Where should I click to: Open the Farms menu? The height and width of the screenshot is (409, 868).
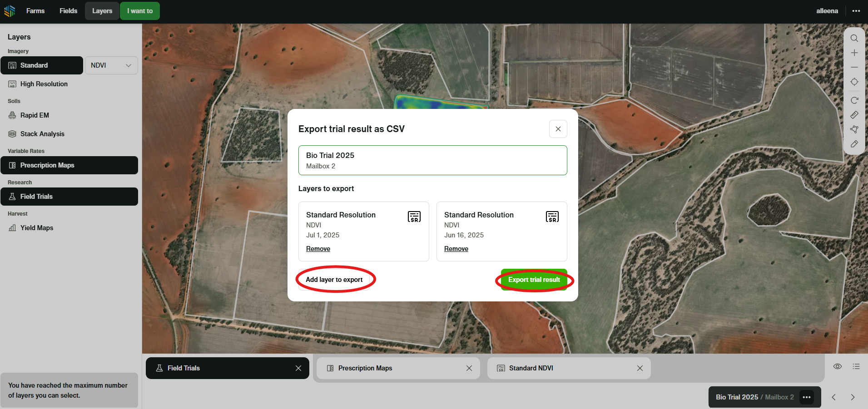(x=35, y=11)
